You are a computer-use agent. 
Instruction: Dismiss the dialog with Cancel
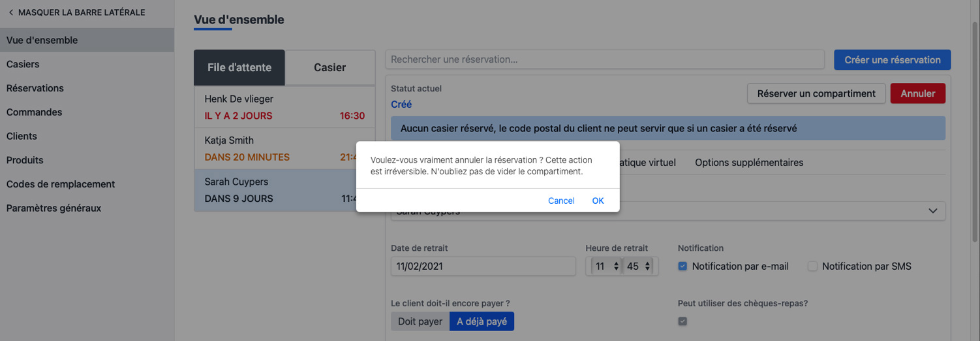click(561, 201)
